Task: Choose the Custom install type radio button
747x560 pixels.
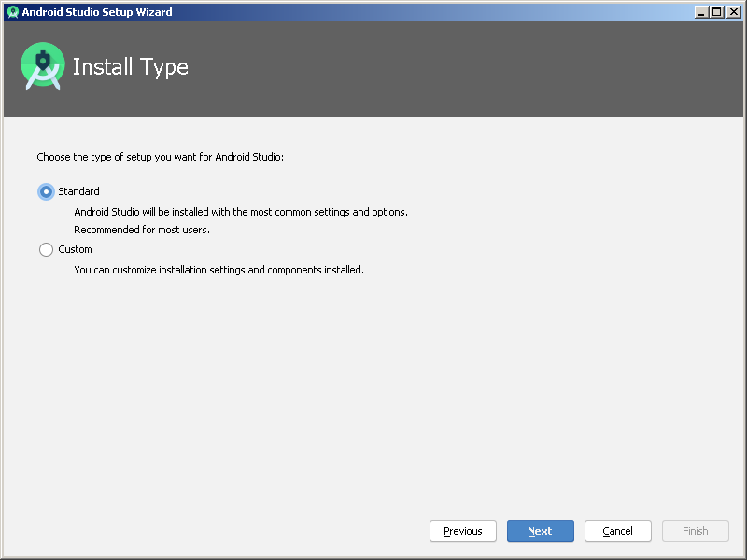Action: coord(46,249)
